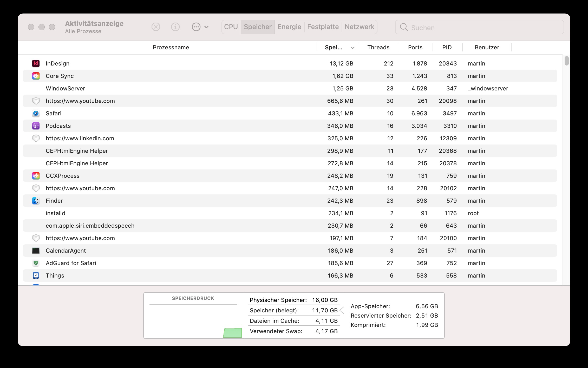The height and width of the screenshot is (368, 588).
Task: Click the Core Sync Creative Cloud icon
Action: 36,76
